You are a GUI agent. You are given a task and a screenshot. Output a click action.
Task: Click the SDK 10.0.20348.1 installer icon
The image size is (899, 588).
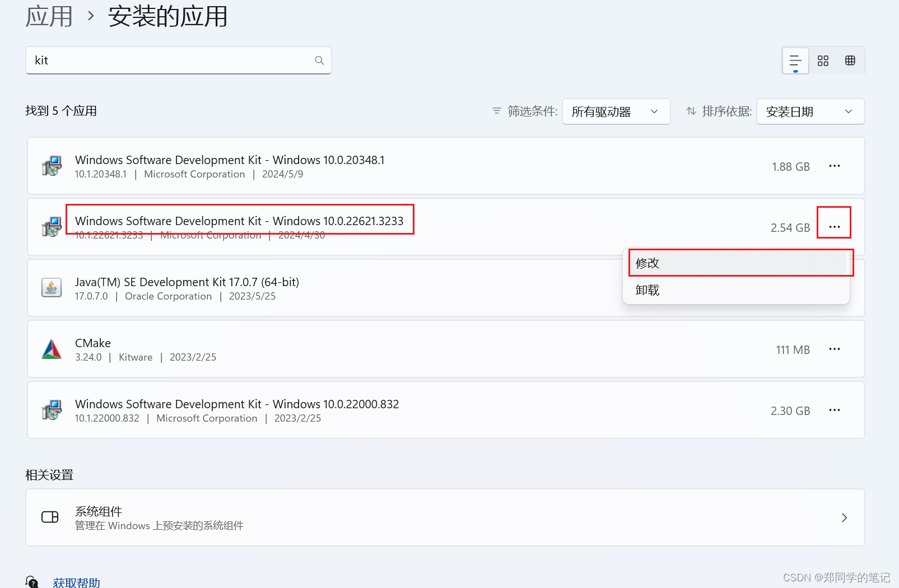pyautogui.click(x=52, y=166)
